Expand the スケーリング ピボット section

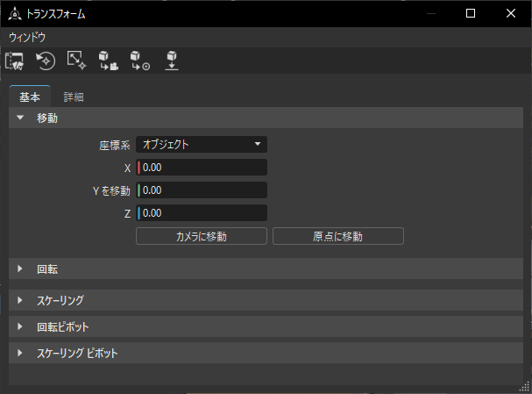[x=266, y=354]
